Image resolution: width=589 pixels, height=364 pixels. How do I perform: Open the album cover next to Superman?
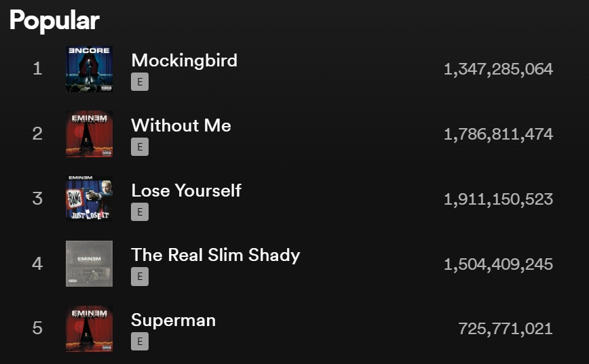(x=89, y=328)
